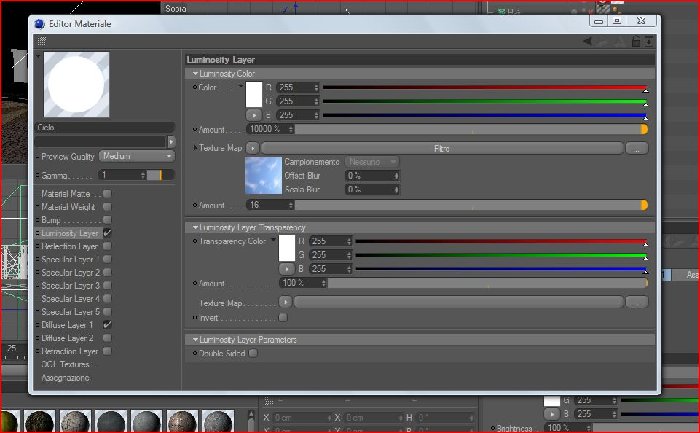The image size is (700, 433).
Task: Expand the Texture Map disclosure triangle
Action: pos(195,148)
